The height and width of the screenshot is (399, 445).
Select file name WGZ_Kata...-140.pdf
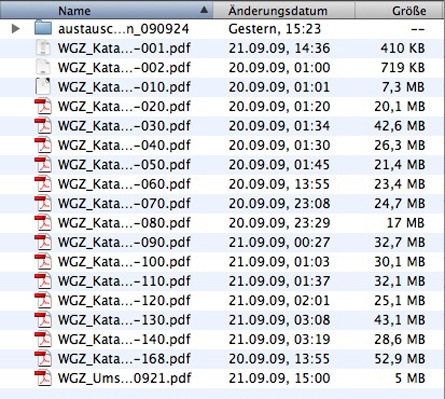pos(124,339)
